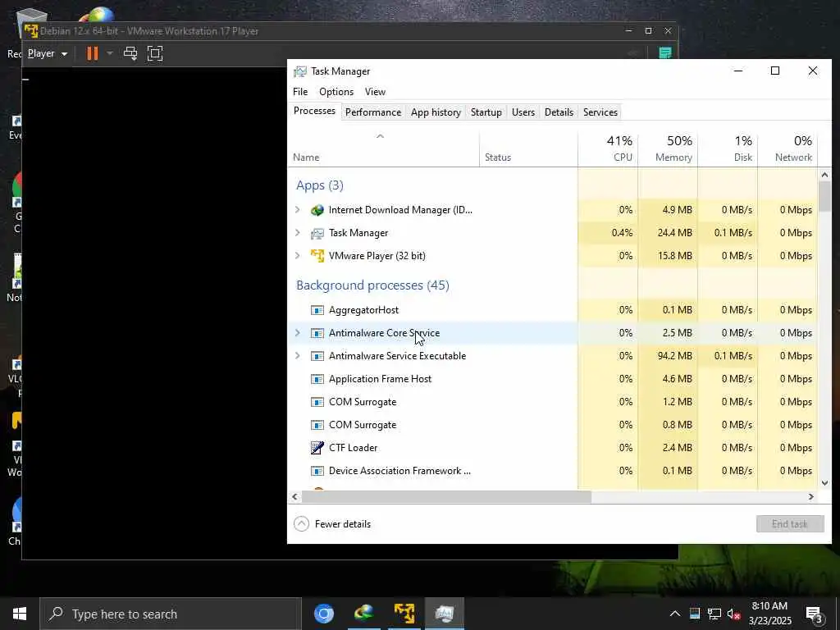Sort processes by Network column

tap(788, 149)
